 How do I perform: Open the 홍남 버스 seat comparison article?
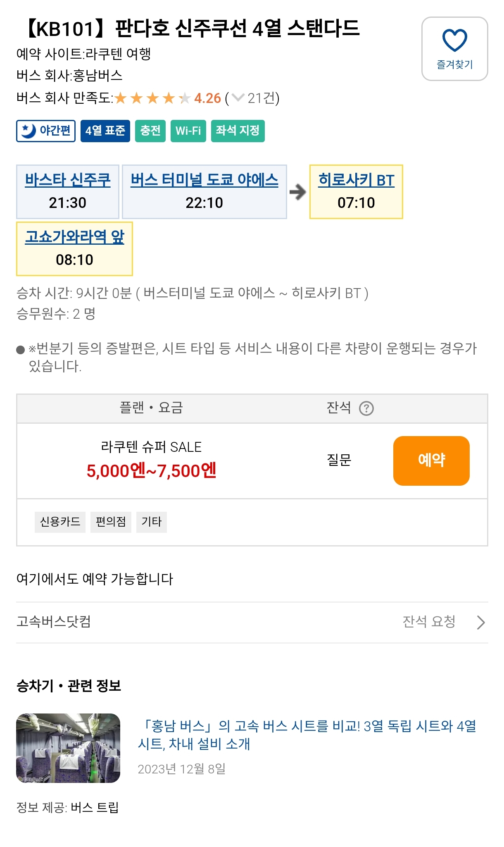pos(307,735)
